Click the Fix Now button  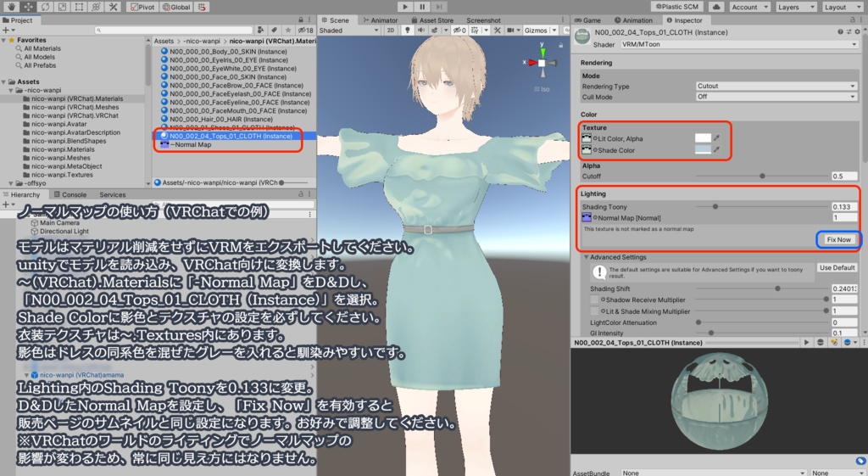(838, 239)
